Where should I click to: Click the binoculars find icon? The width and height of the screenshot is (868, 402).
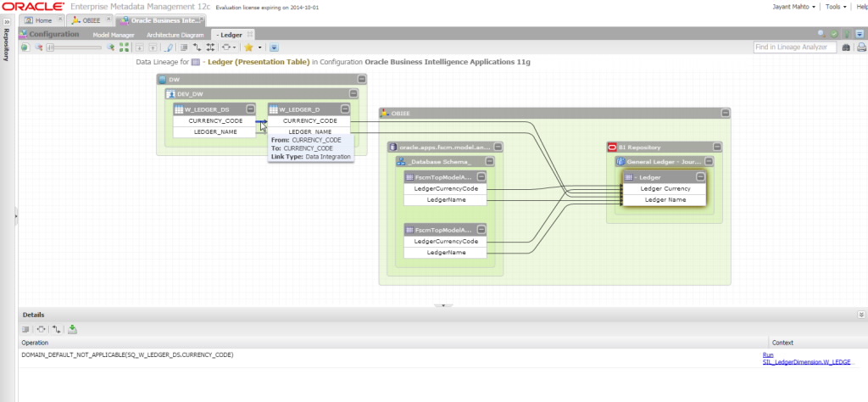847,47
